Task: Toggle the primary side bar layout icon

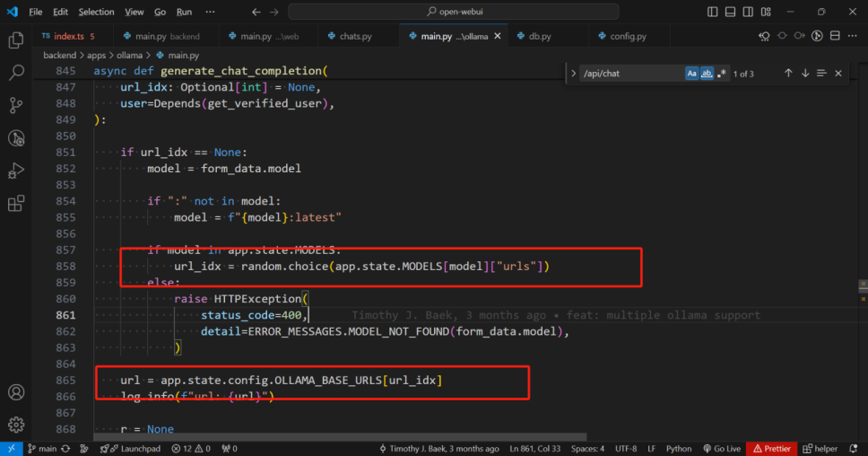Action: pos(713,12)
